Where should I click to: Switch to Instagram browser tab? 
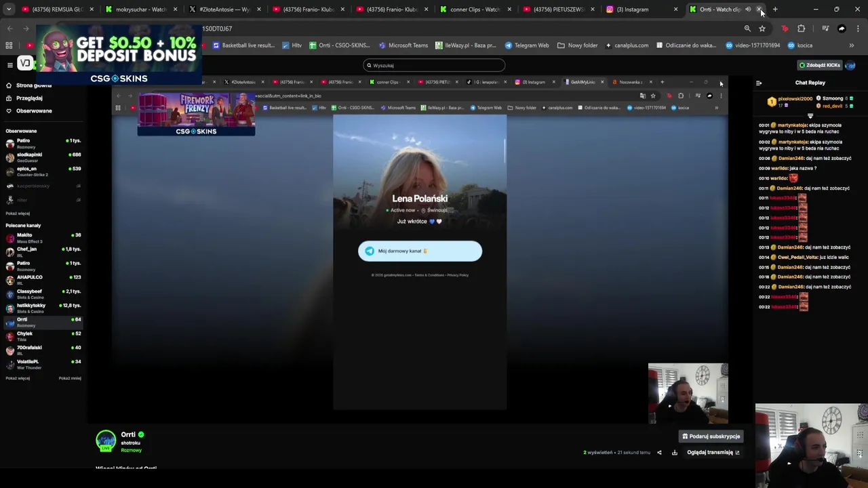tap(641, 9)
